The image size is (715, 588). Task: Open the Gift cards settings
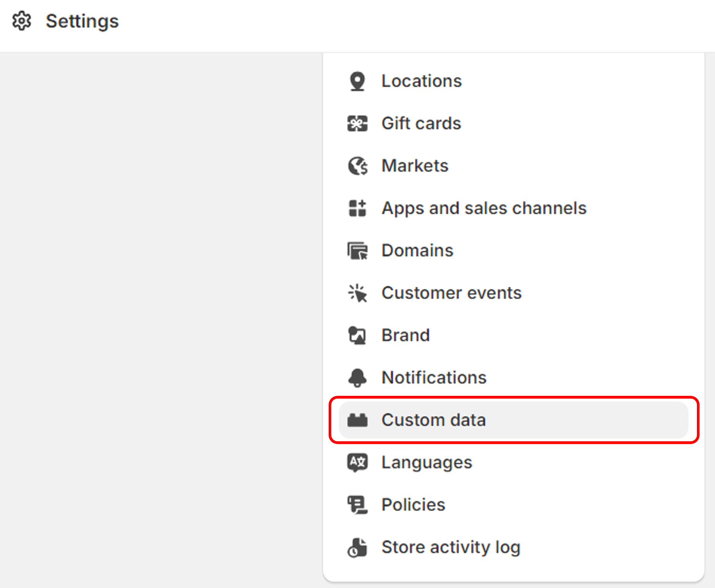[x=514, y=124]
